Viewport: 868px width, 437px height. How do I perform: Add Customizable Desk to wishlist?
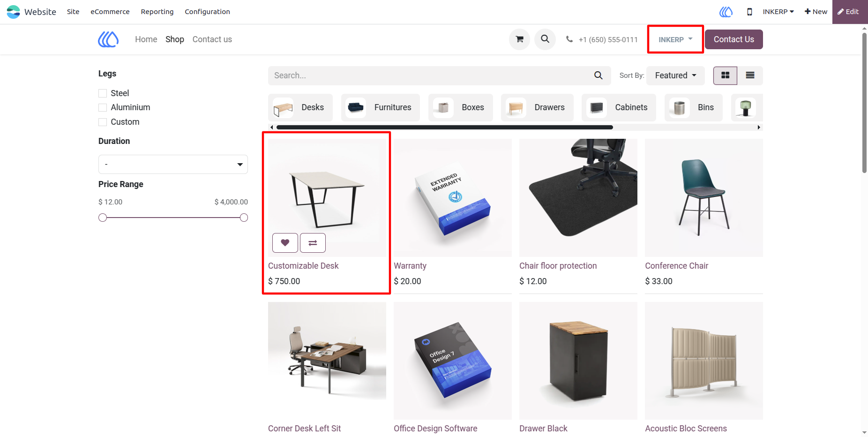tap(285, 243)
